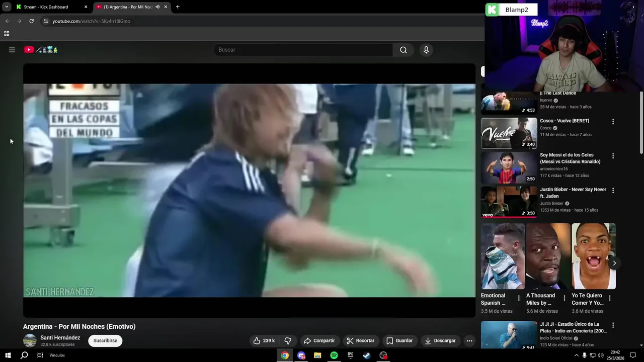Open options for Soy Messi el de los Goles
The width and height of the screenshot is (644, 362).
click(x=613, y=156)
